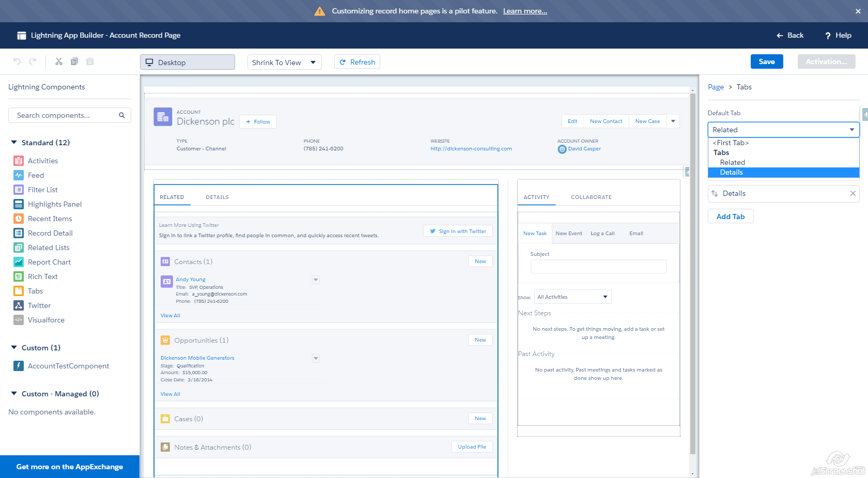868x478 pixels.
Task: Choose Details in Default Tab list
Action: [732, 173]
